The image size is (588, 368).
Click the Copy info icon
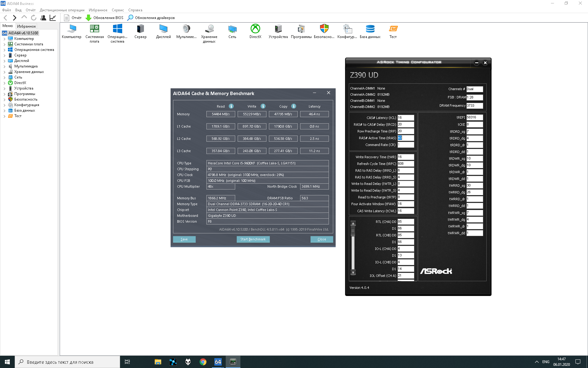pos(294,106)
